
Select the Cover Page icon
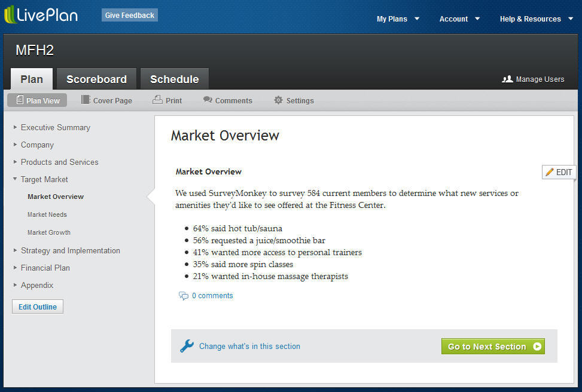click(84, 100)
